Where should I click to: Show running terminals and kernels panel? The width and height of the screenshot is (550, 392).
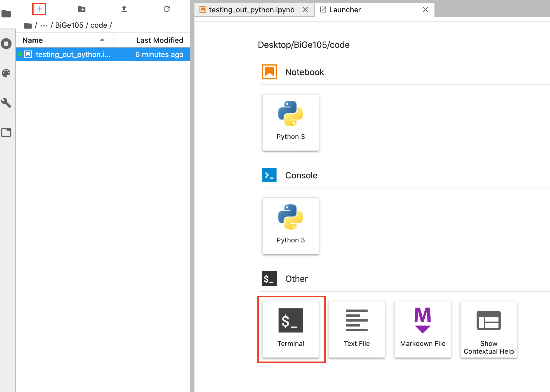tap(6, 44)
